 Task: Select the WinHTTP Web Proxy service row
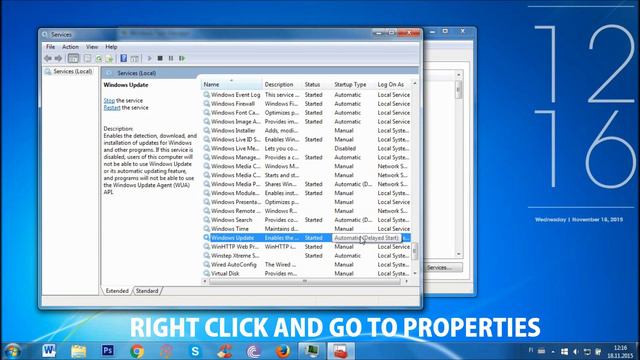tap(306, 247)
